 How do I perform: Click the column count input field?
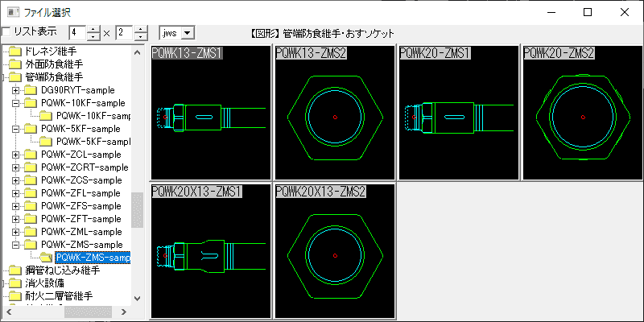[76, 33]
